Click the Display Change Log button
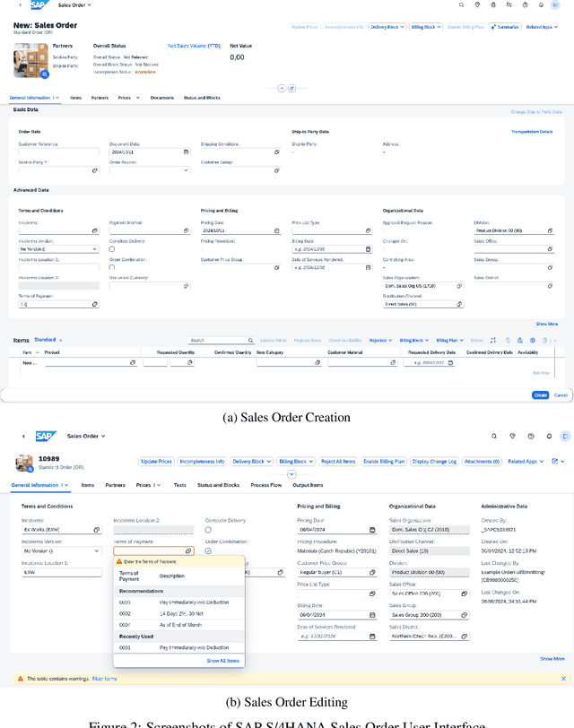Viewport: 574px width, 728px height. [435, 462]
